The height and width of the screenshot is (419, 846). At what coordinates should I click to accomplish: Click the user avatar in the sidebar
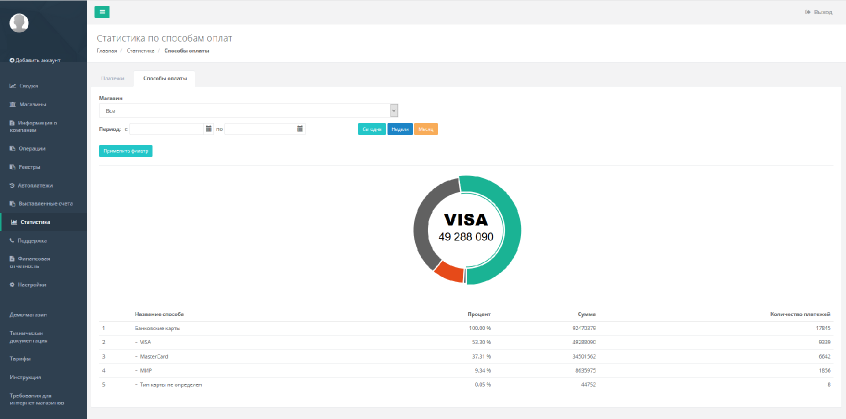19,23
